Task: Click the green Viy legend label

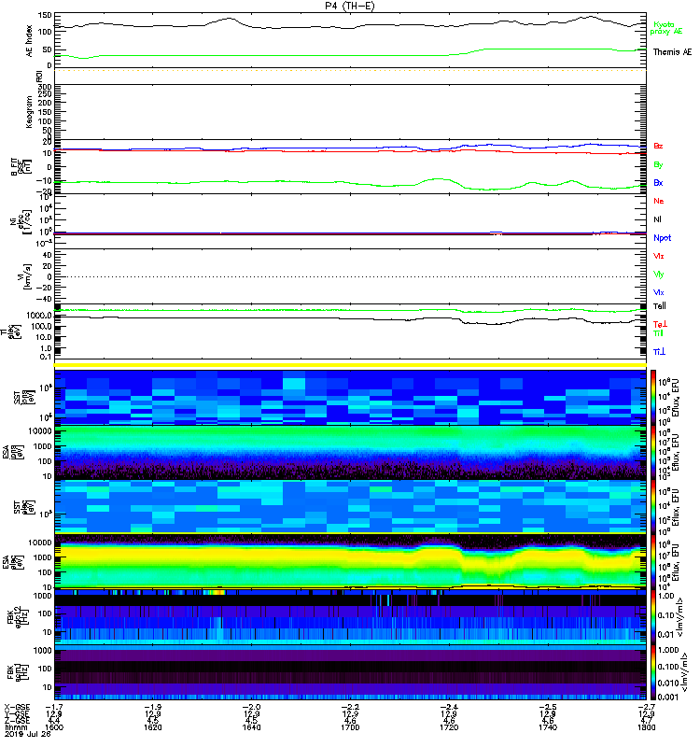Action: point(659,275)
